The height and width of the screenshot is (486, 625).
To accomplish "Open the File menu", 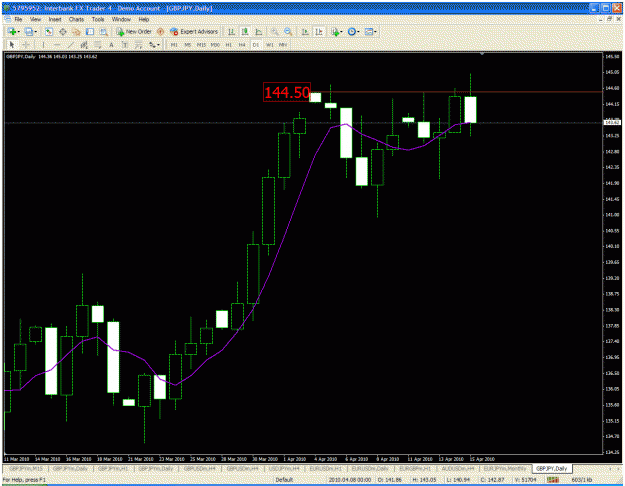I will pyautogui.click(x=18, y=19).
